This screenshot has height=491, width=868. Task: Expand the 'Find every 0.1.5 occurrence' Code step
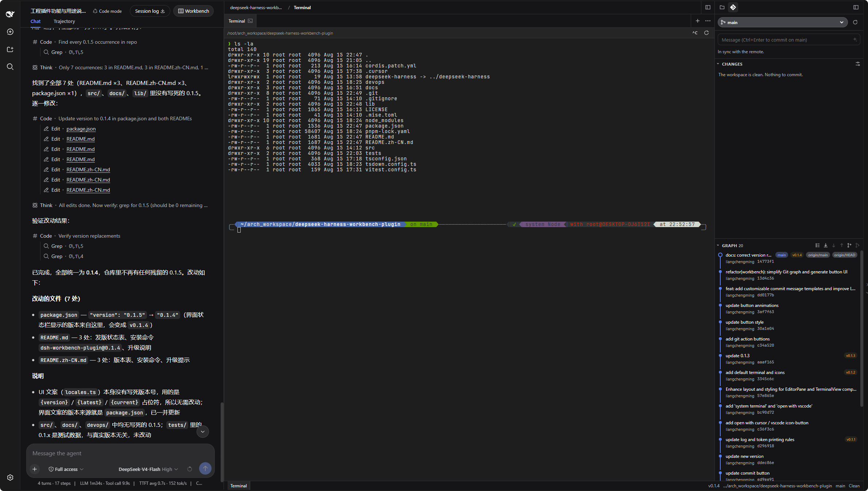[x=85, y=42]
